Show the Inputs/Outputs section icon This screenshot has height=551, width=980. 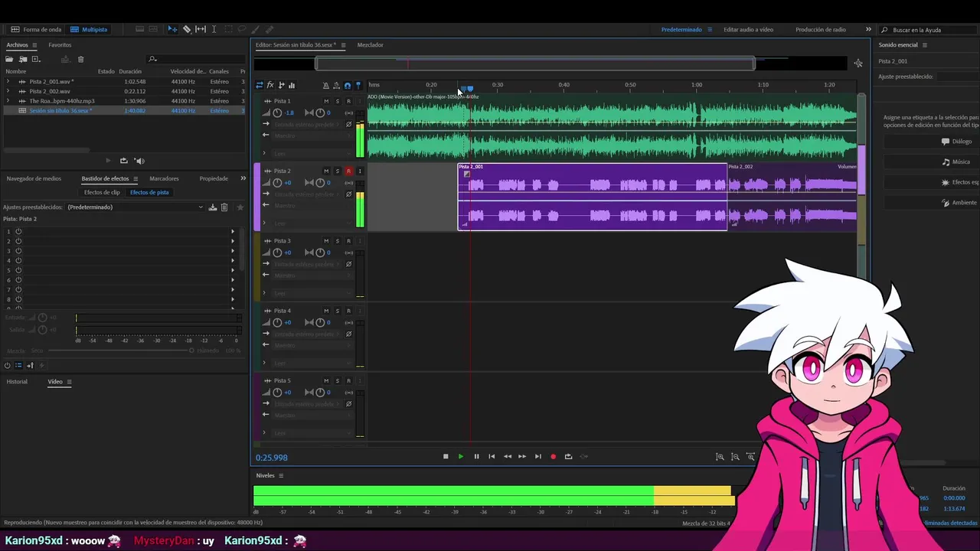pos(259,85)
